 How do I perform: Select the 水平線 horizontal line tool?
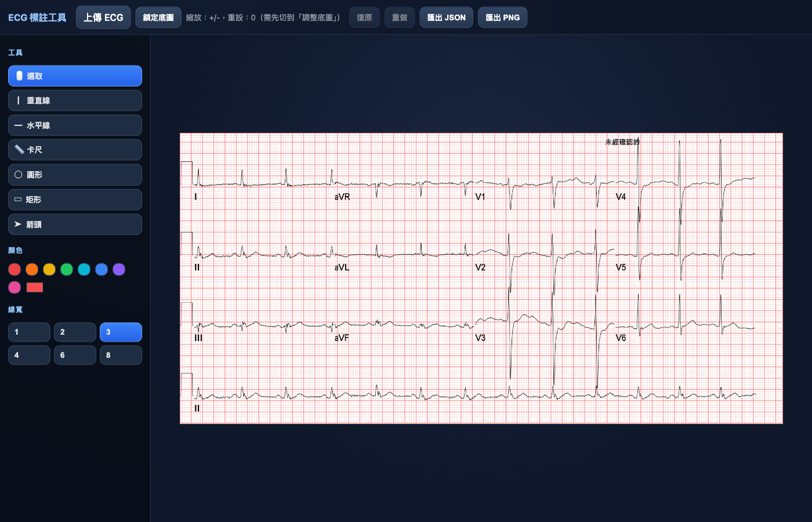click(x=75, y=125)
